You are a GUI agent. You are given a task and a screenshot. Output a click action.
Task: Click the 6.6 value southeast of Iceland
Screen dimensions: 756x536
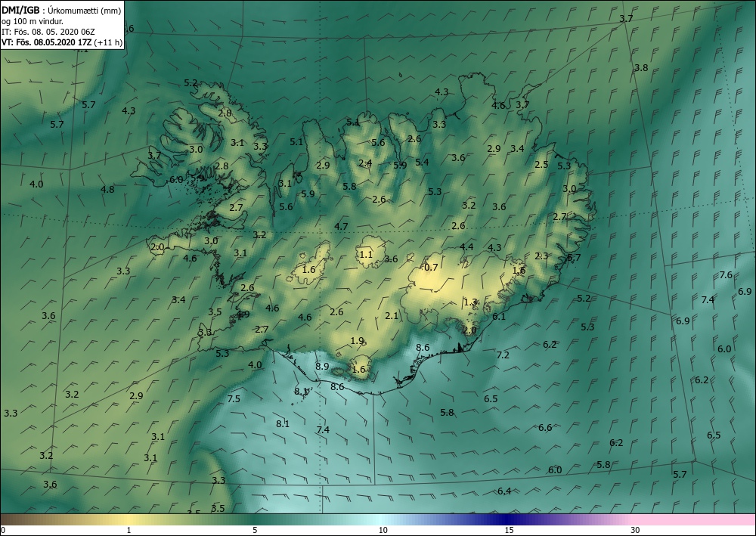tap(545, 428)
